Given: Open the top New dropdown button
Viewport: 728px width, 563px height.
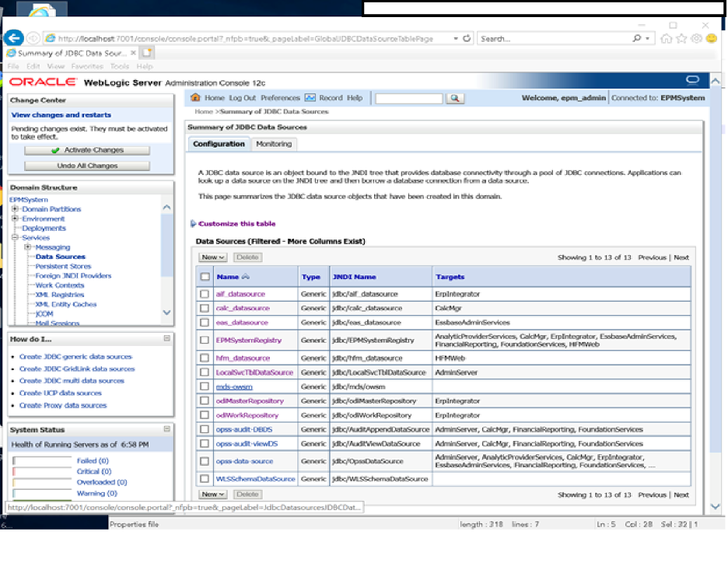Looking at the screenshot, I should tap(212, 257).
